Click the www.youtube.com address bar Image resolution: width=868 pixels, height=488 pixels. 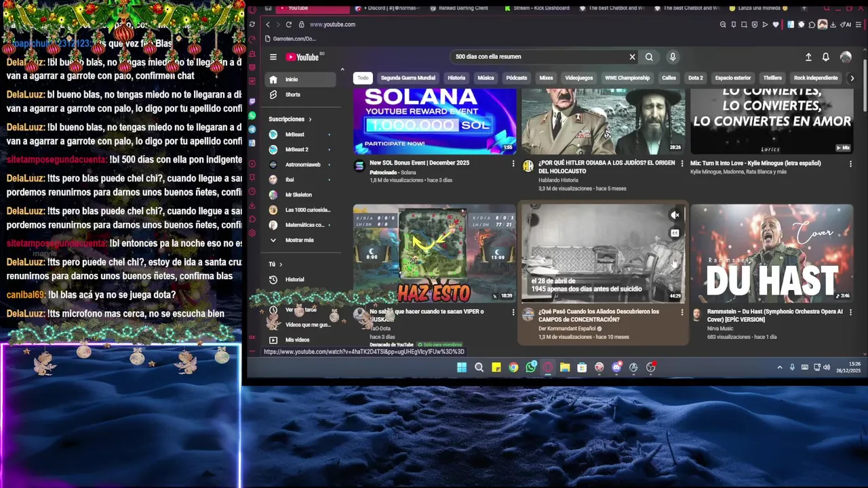[332, 24]
